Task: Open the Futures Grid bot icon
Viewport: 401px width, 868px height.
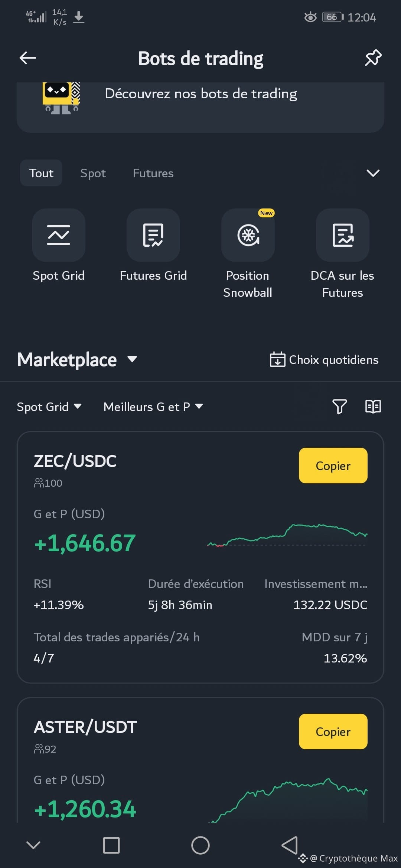Action: (153, 235)
